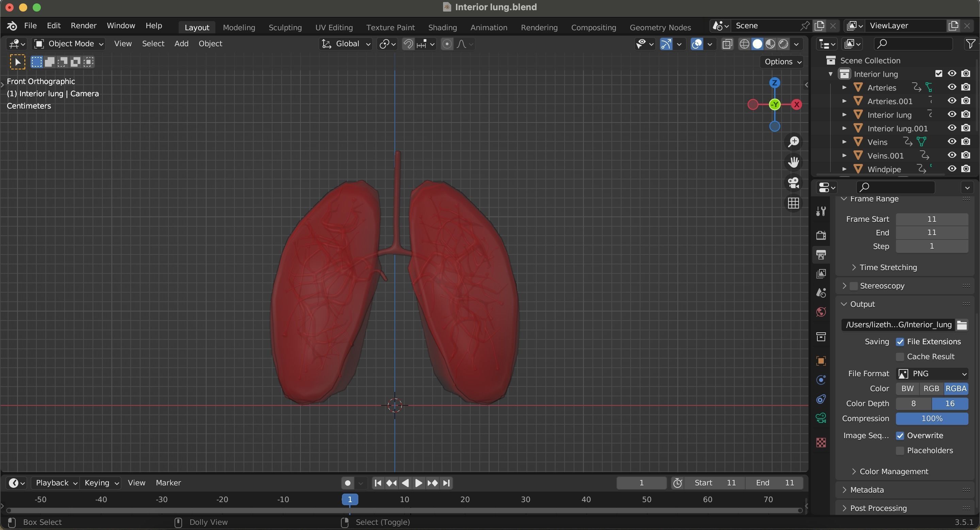Set color mode to RGB
980x530 pixels.
(931, 388)
